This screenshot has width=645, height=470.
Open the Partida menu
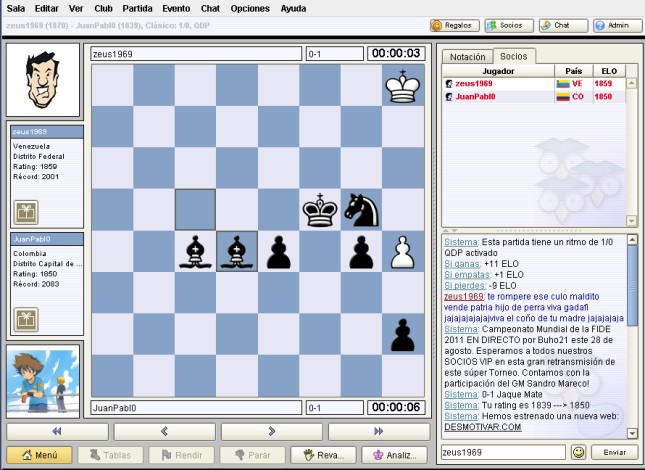coord(137,8)
